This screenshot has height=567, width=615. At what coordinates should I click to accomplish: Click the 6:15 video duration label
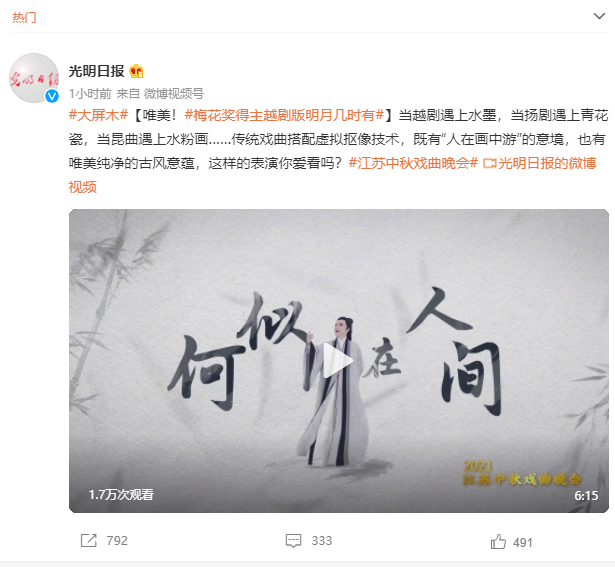tap(586, 496)
